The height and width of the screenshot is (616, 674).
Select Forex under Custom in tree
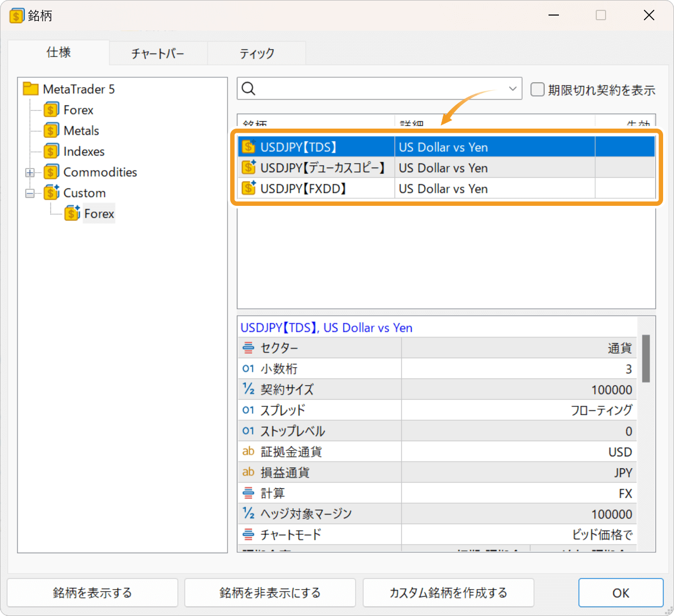coord(99,214)
